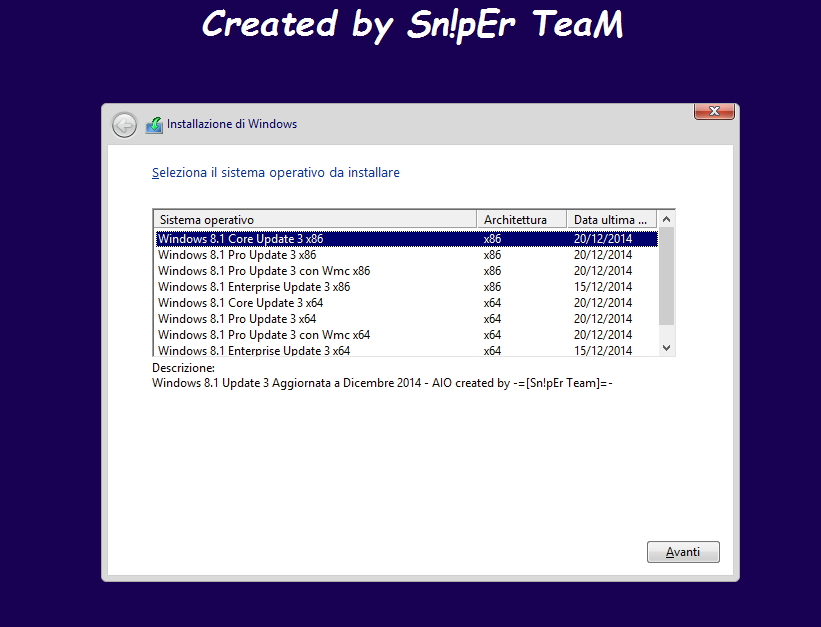Screen dimensions: 821x627
Task: Select Windows 8.1 Pro Update 3 con Wmc x86
Action: point(407,271)
